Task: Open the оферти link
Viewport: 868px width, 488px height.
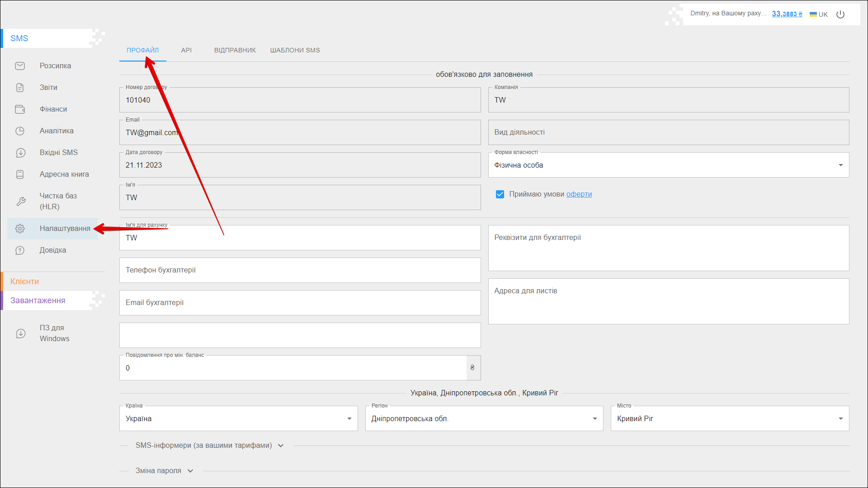Action: point(579,194)
